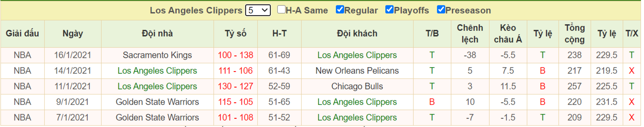Enable the H-A Same checkbox
Viewport: 644px width, 127px height.
(x=281, y=10)
